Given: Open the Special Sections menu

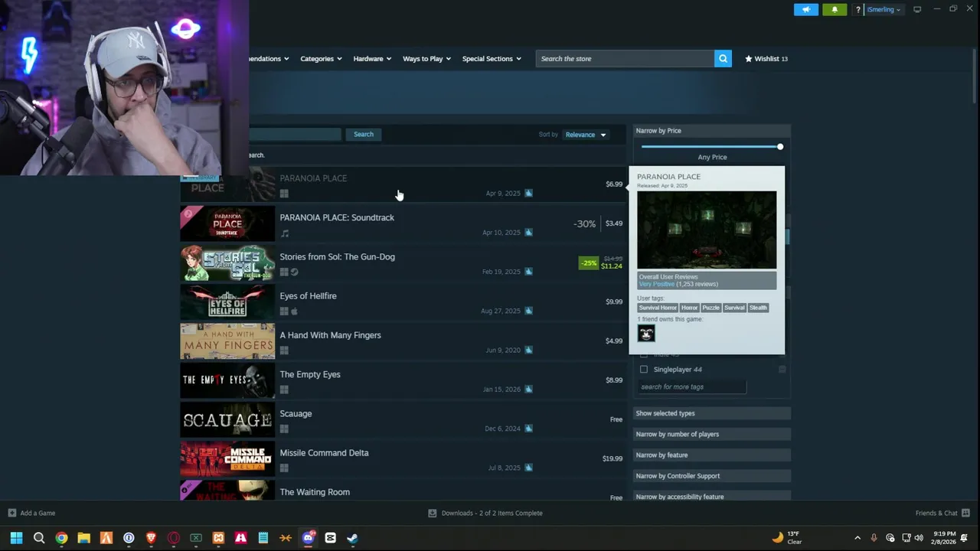Looking at the screenshot, I should point(492,59).
